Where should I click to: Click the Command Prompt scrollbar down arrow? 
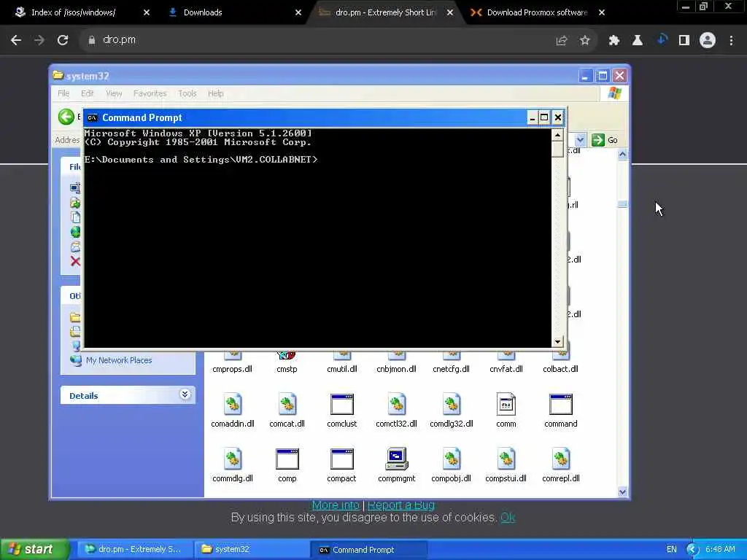tap(557, 341)
